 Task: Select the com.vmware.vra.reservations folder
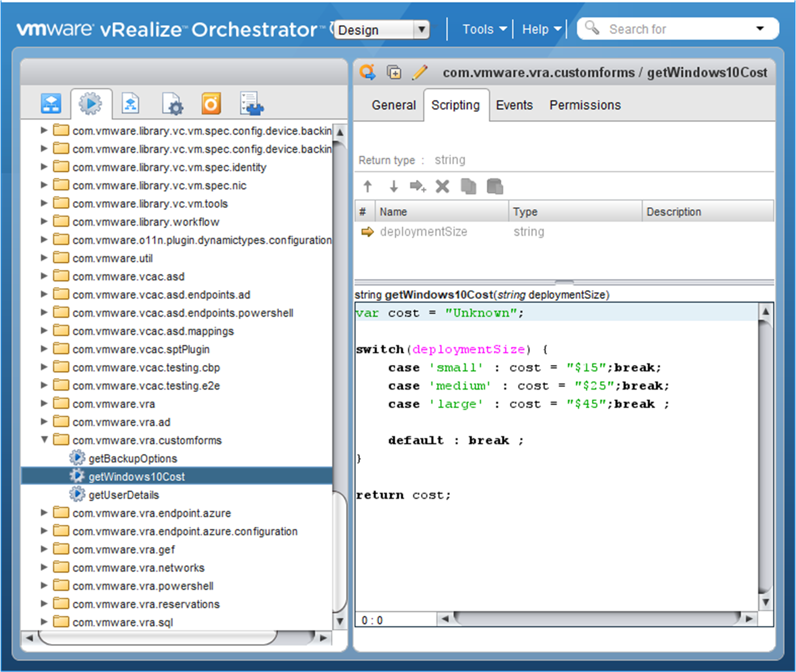(146, 604)
